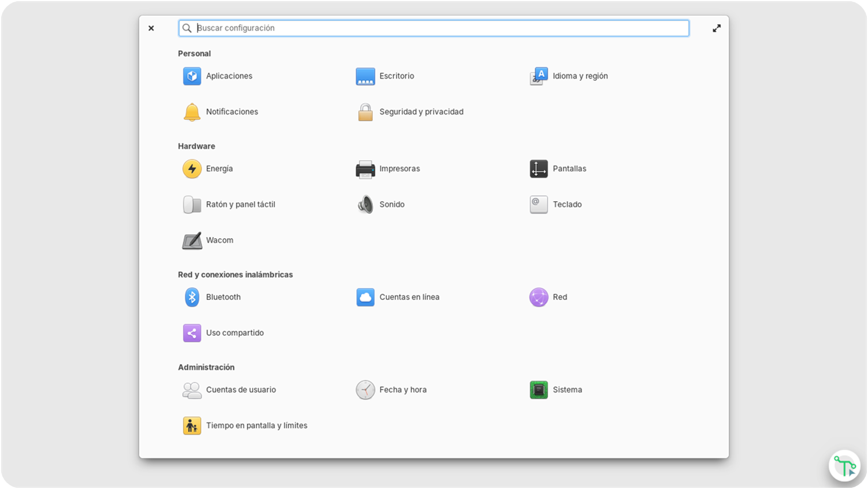Image resolution: width=868 pixels, height=489 pixels.
Task: Click the Fecha y hora label
Action: click(403, 390)
